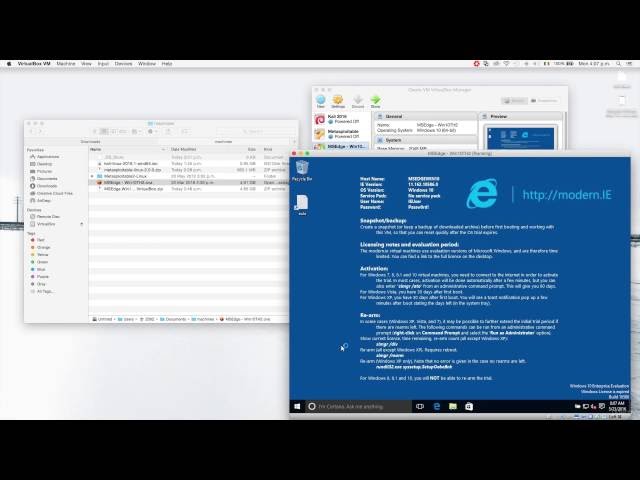Open the Action Center notification icon
This screenshot has width=640, height=480.
tap(602, 406)
